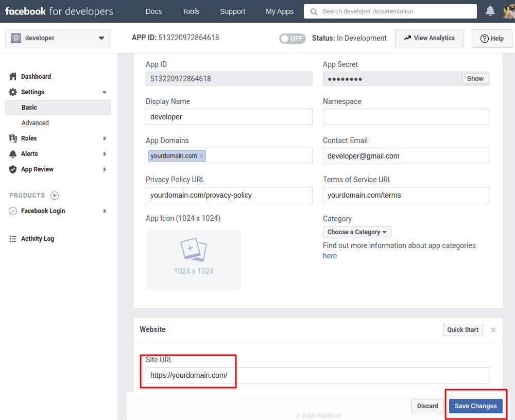Click the Contact Email input field

pyautogui.click(x=406, y=156)
